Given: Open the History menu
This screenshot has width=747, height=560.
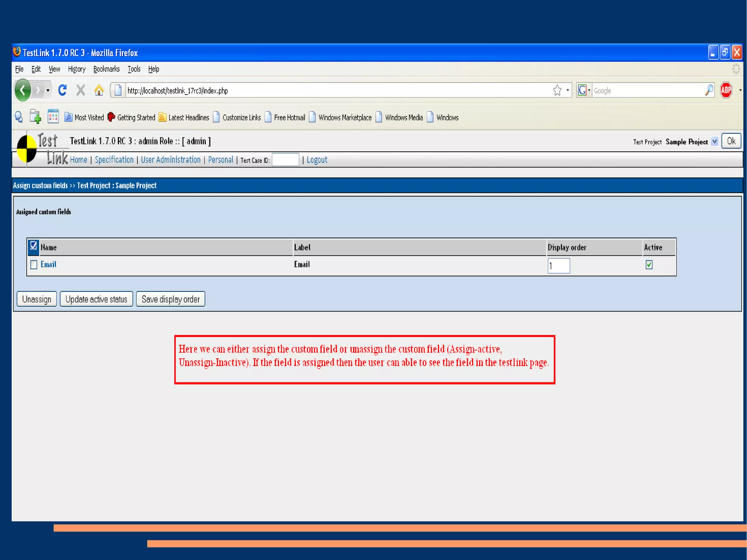Looking at the screenshot, I should click(x=77, y=69).
